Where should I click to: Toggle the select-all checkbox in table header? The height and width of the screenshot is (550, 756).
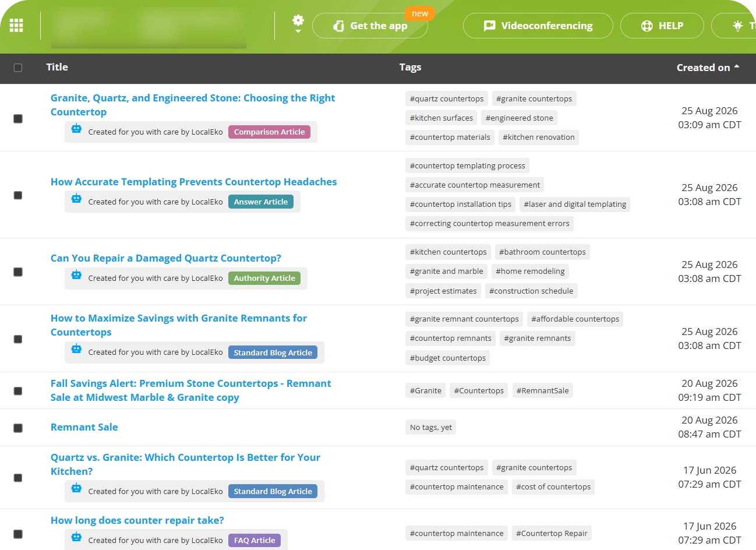(18, 68)
